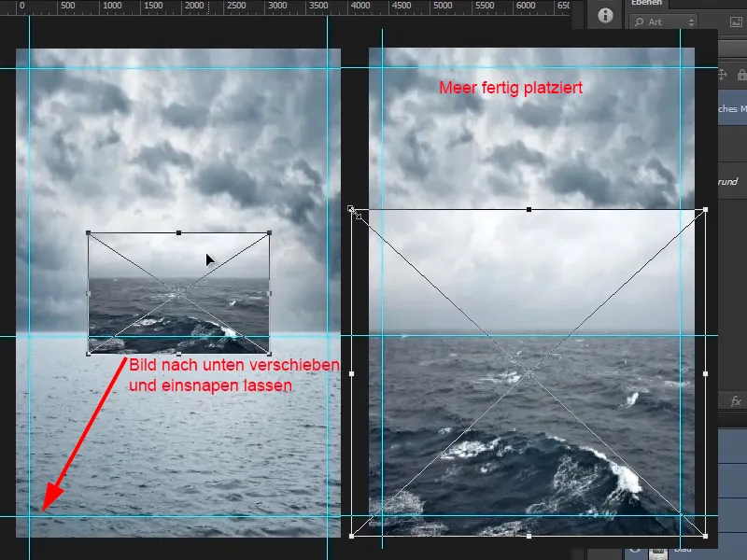This screenshot has width=747, height=560.
Task: Click the ruler mark labeled 3500
Action: [x=318, y=6]
